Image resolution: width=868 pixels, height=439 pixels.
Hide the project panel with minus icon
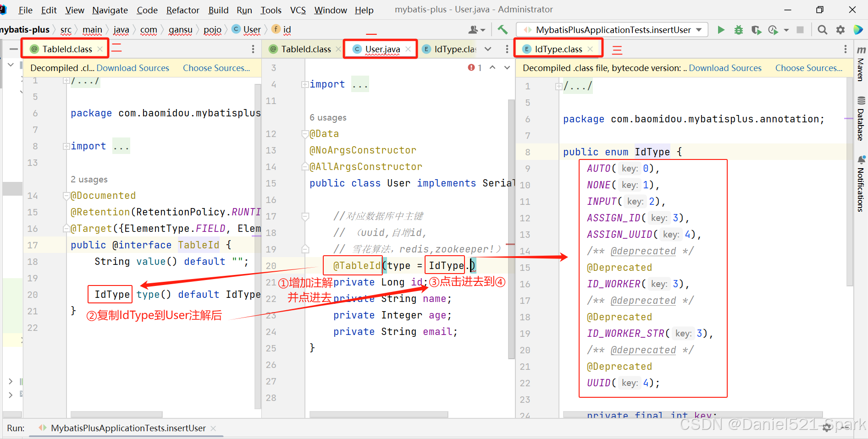pyautogui.click(x=14, y=49)
